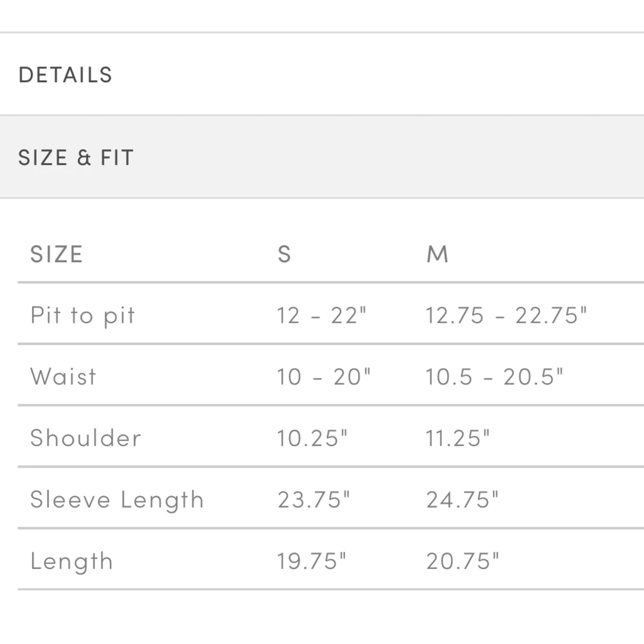
Task: Click the 10.25" shoulder value
Action: [x=312, y=438]
